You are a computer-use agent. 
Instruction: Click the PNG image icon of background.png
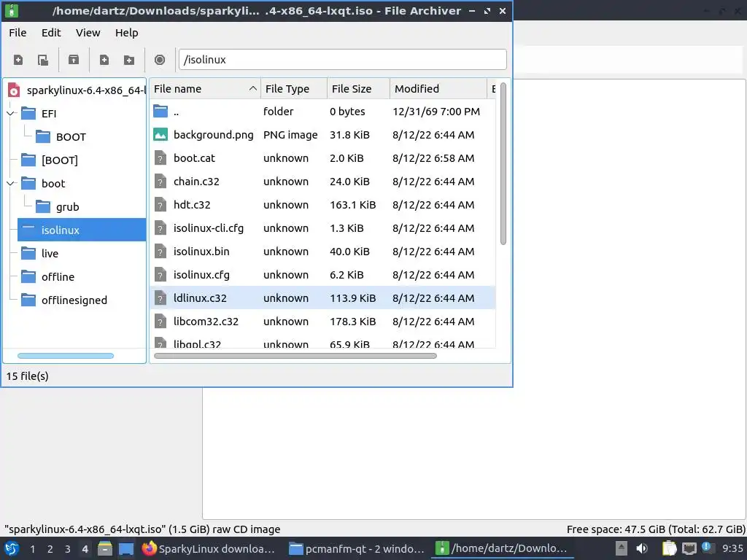point(160,135)
